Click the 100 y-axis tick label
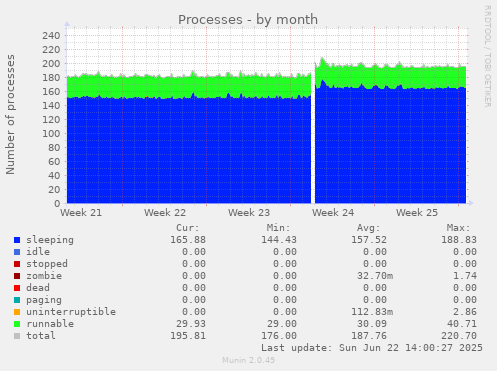Viewport: 497px width, 371px height. pos(51,134)
